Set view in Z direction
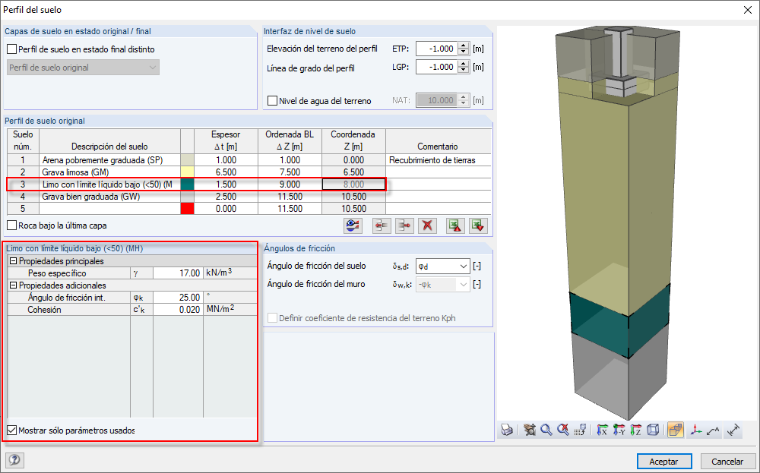Viewport: 760px width, 473px height. pyautogui.click(x=636, y=430)
